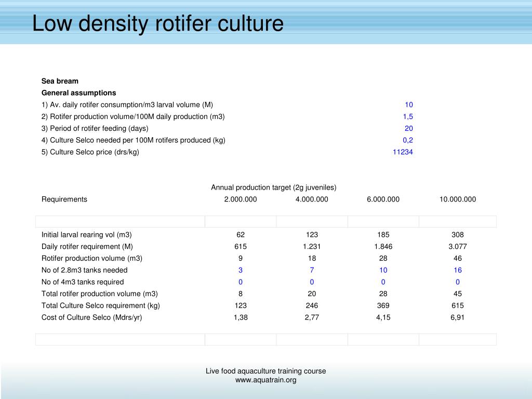Screen dimensions: 532x399
Task: Select the 'Culture Selco needed per 100M rotifers' line
Action: (x=134, y=140)
